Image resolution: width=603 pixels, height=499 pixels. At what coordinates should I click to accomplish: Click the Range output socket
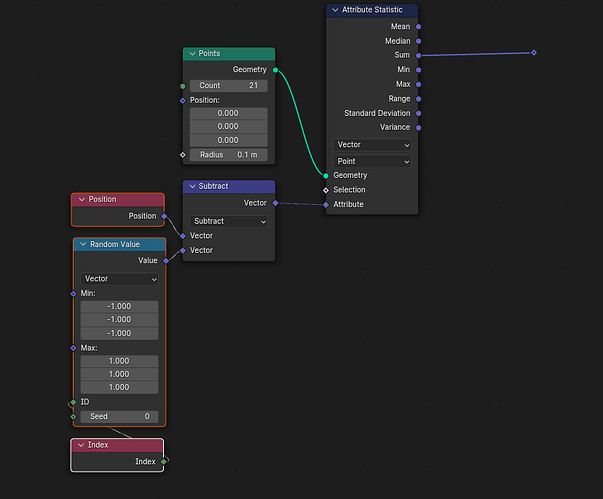418,99
